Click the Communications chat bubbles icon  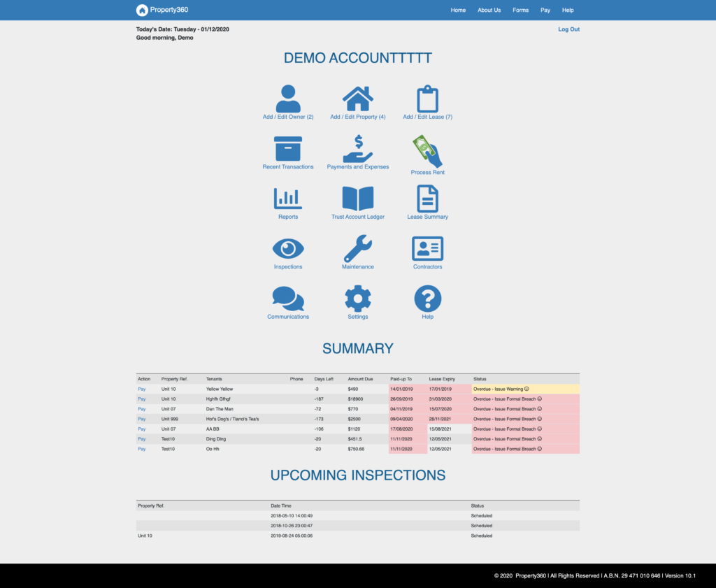coord(287,299)
